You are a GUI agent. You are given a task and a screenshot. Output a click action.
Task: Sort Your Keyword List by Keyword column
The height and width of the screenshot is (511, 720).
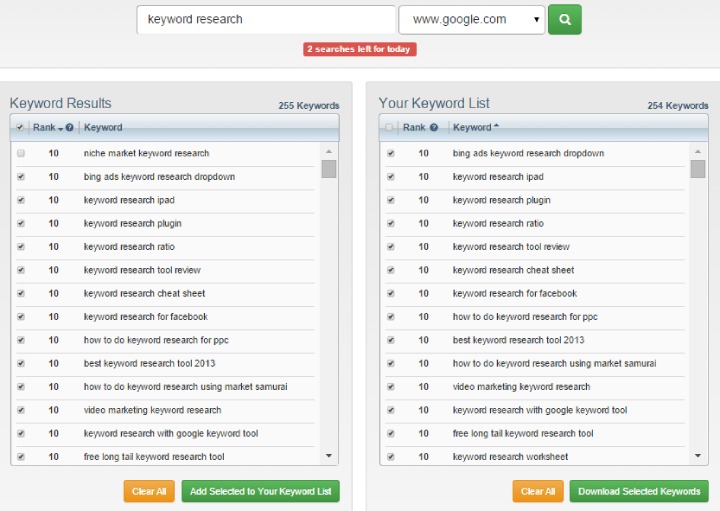(472, 128)
